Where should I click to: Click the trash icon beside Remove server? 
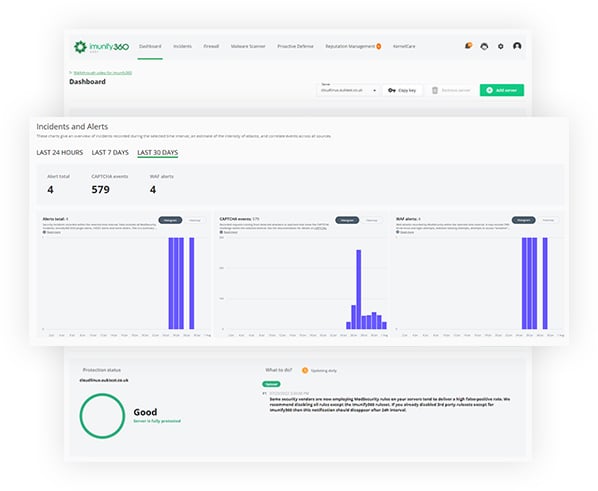pos(435,90)
